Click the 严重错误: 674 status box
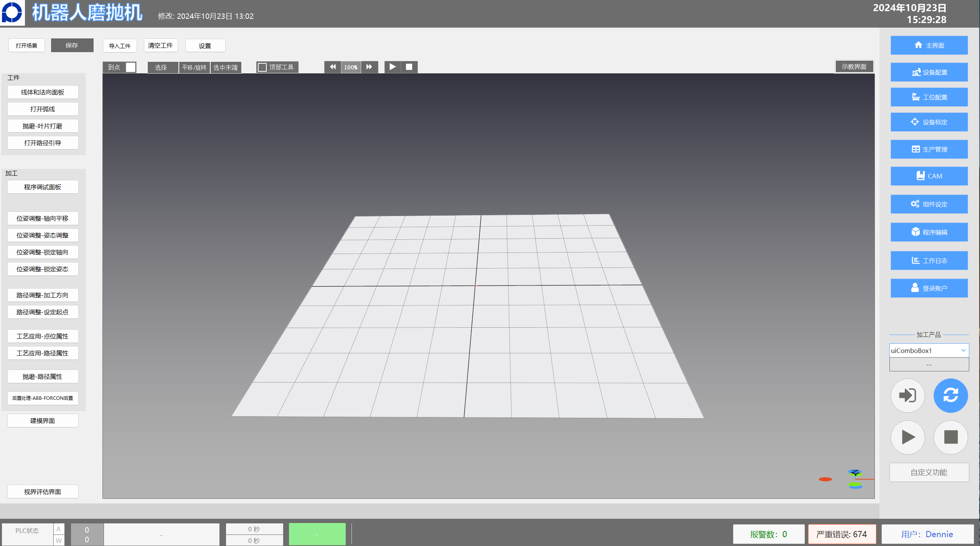Viewport: 980px width, 546px height. point(842,534)
